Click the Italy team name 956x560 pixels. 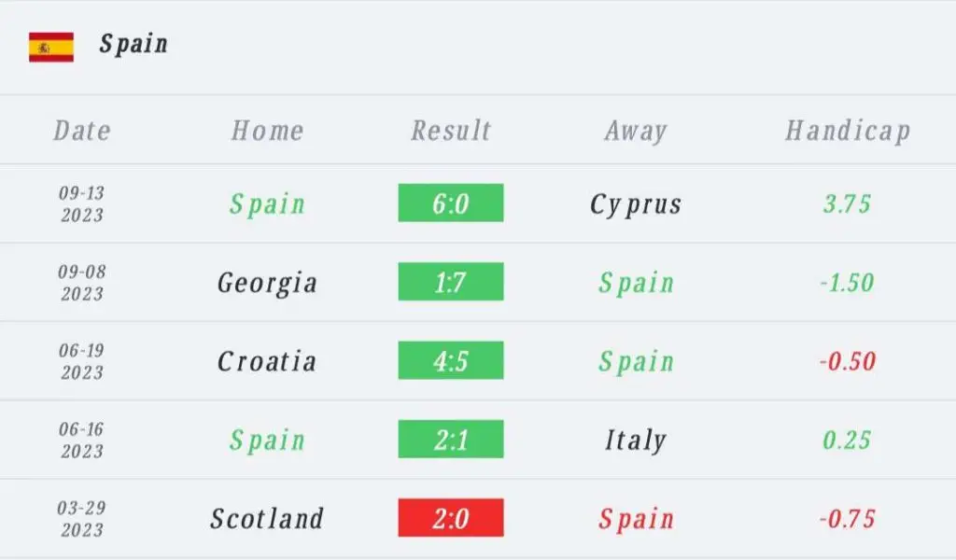636,441
